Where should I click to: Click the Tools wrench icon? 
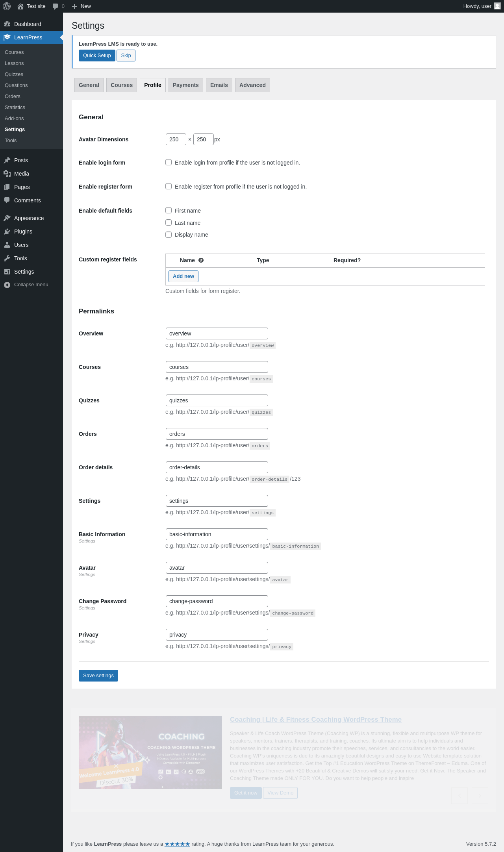[7, 258]
